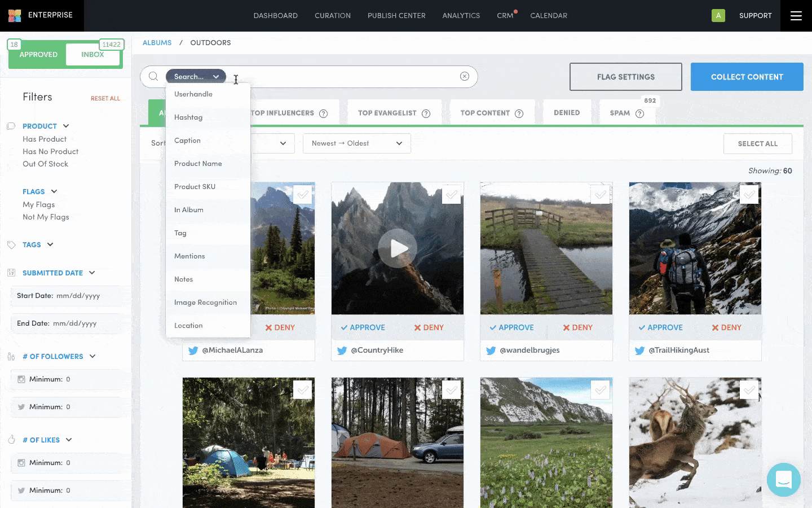This screenshot has height=508, width=812.
Task: Click the RESET ALL filters link
Action: [x=105, y=98]
